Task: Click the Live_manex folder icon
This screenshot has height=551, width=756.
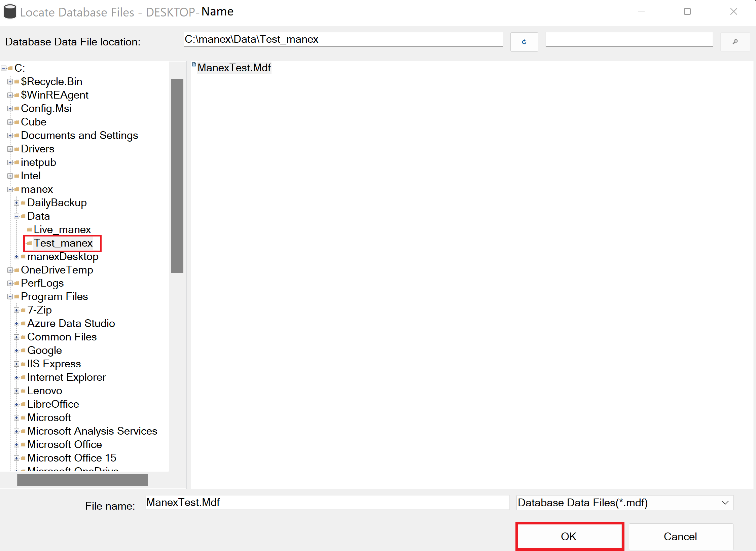Action: click(x=30, y=229)
